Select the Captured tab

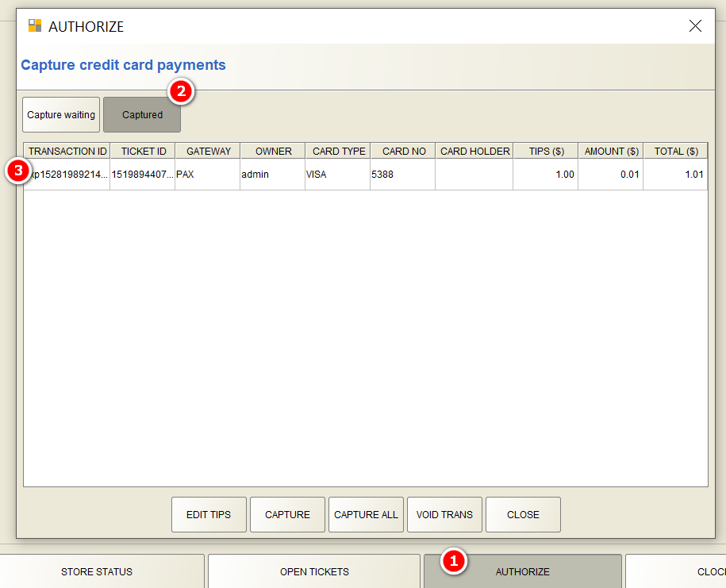pyautogui.click(x=142, y=115)
